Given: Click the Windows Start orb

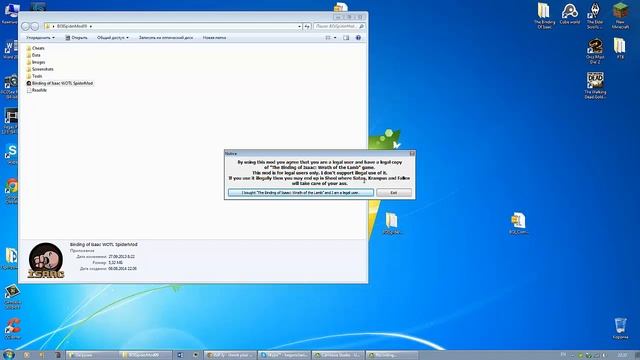Looking at the screenshot, I should 8,355.
